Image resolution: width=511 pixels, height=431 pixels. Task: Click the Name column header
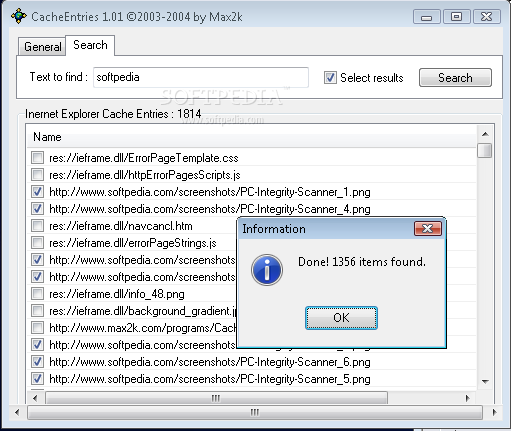pyautogui.click(x=252, y=137)
